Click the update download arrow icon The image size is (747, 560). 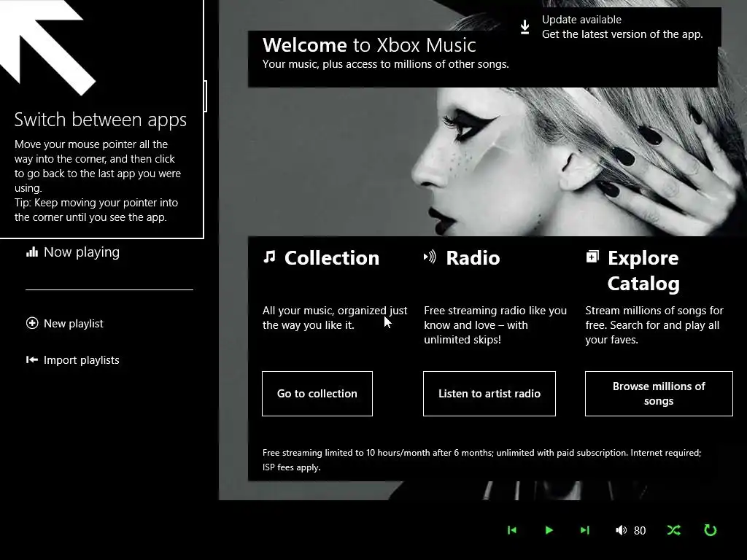(x=525, y=27)
